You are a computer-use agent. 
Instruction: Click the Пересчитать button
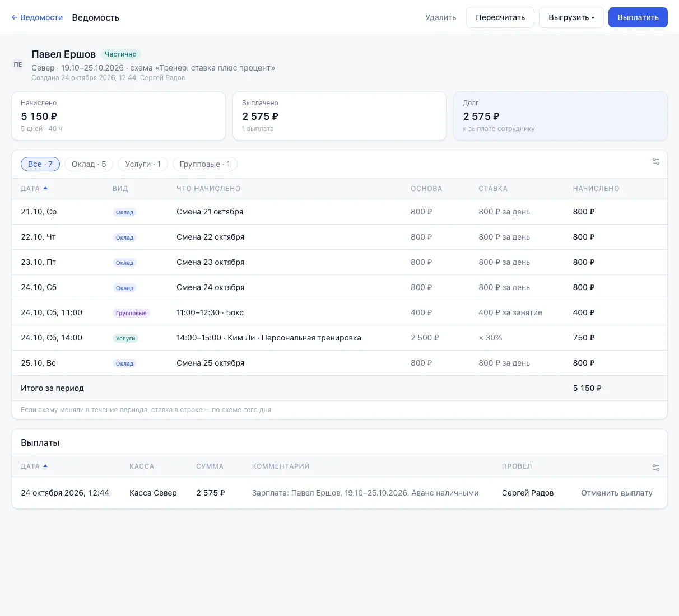500,17
